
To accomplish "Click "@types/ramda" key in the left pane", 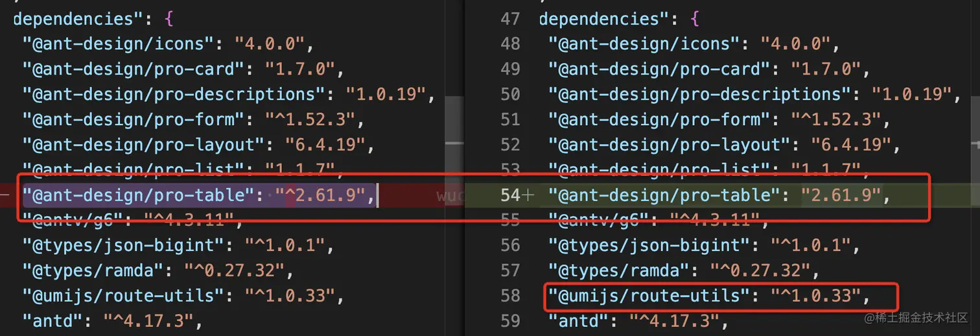I will click(93, 270).
